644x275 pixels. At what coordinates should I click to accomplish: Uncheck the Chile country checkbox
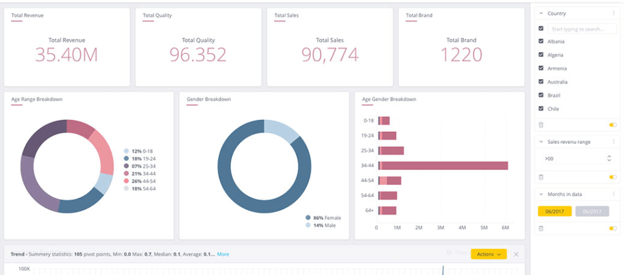pyautogui.click(x=541, y=109)
